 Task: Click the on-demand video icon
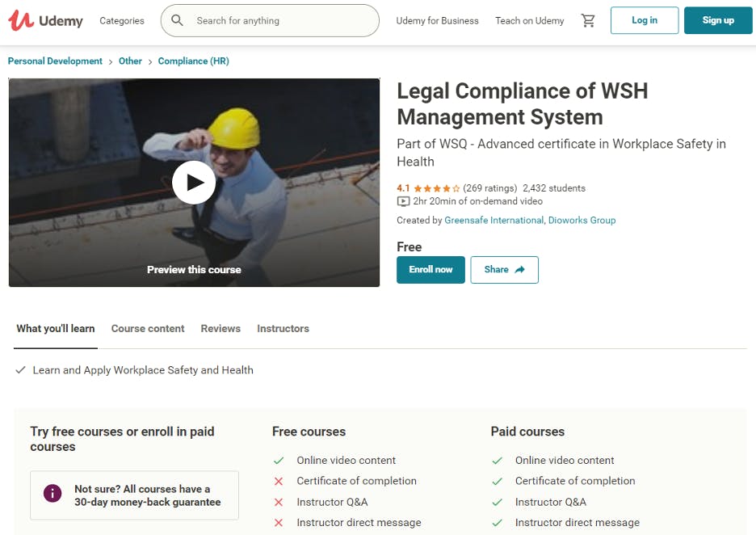pyautogui.click(x=403, y=201)
